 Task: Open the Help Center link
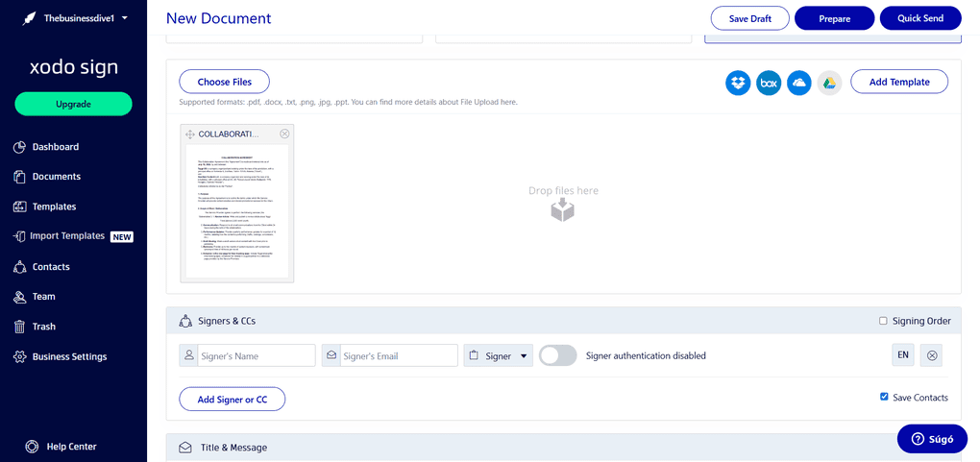61,447
